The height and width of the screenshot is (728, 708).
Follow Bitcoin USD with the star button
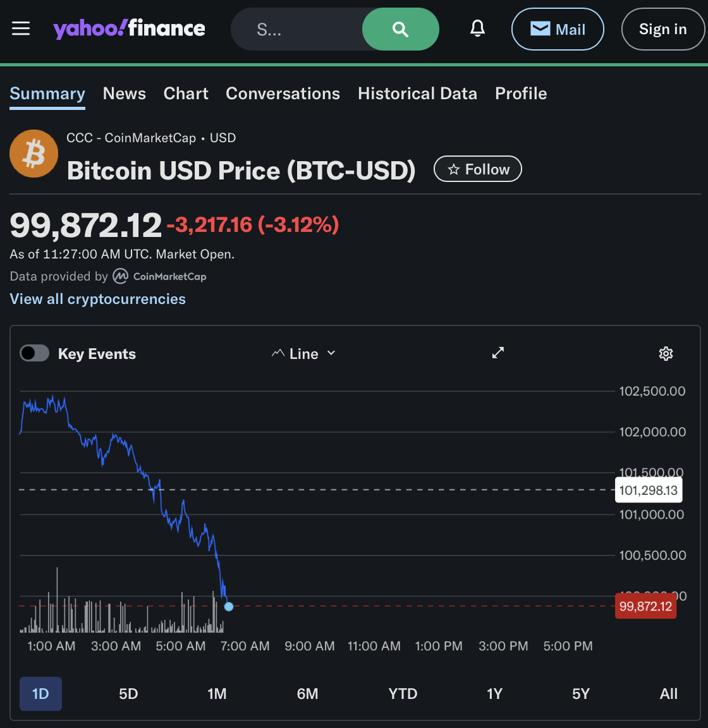click(x=478, y=169)
